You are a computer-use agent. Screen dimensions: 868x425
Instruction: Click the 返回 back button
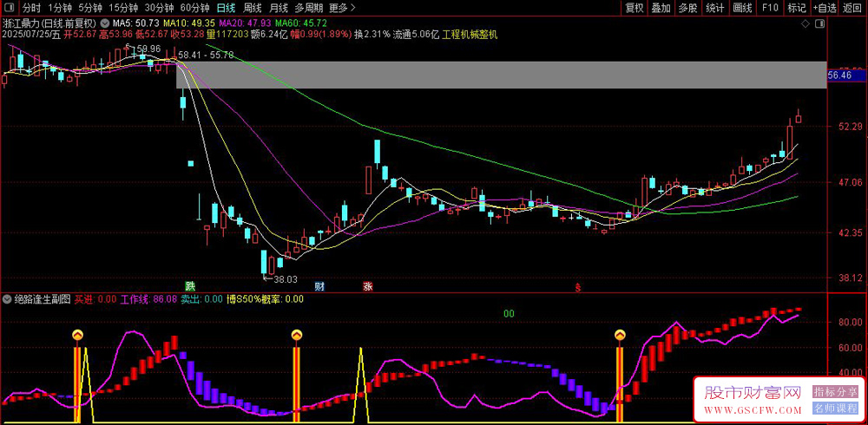pyautogui.click(x=853, y=8)
